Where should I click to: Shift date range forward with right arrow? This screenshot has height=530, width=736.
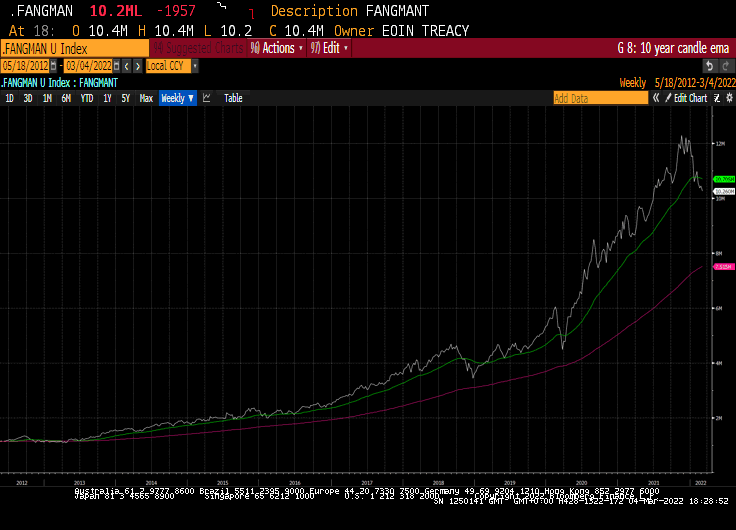[x=138, y=66]
